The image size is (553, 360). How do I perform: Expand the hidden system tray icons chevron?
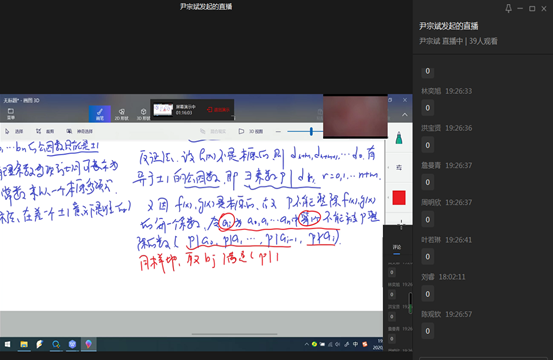[x=306, y=344]
